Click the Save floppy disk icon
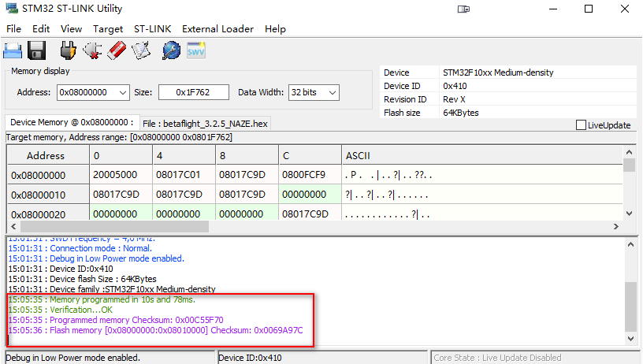 coord(36,51)
